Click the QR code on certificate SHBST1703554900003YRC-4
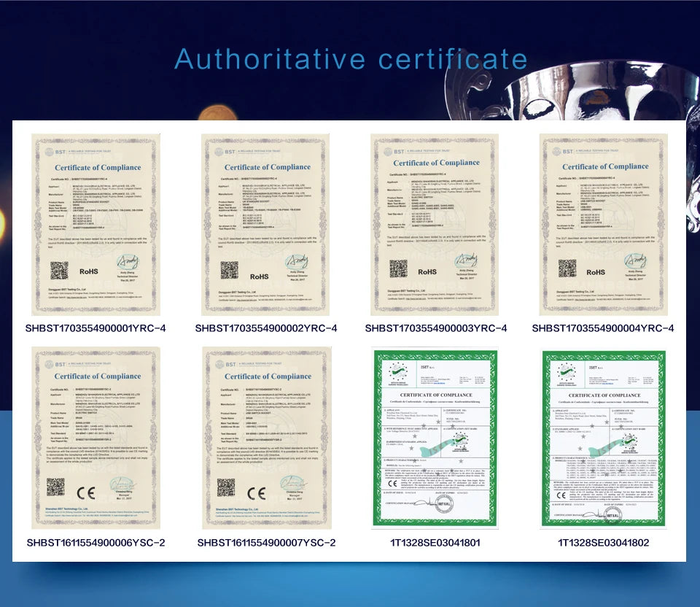The width and height of the screenshot is (700, 607). point(398,268)
